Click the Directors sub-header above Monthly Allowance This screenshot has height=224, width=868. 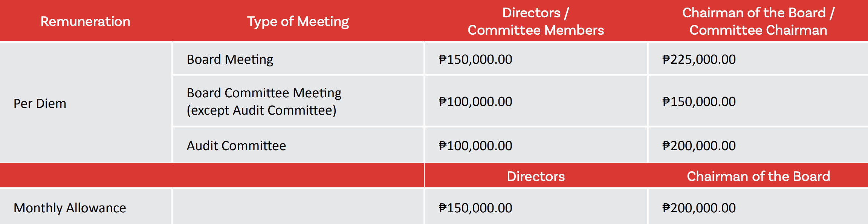pyautogui.click(x=535, y=176)
